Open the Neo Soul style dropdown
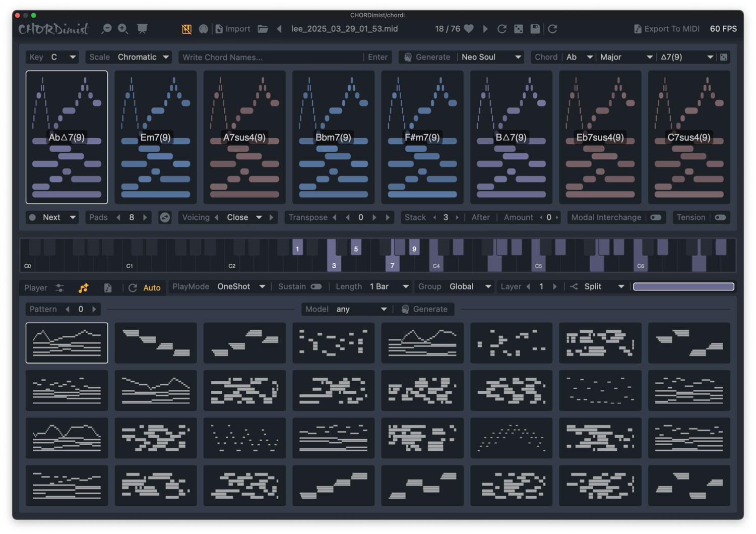The image size is (756, 534). point(491,57)
